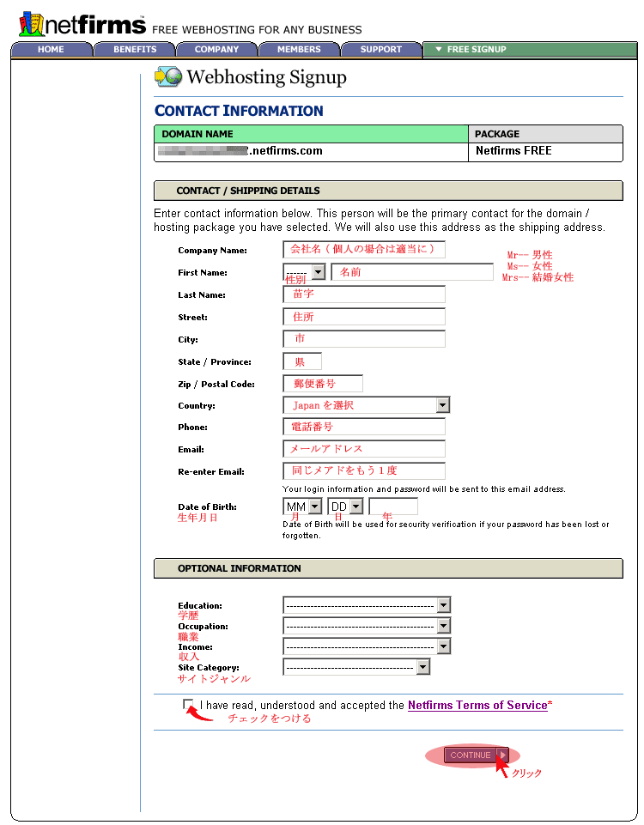The image size is (644, 825).
Task: Click the Re-enter Email input field
Action: (364, 471)
